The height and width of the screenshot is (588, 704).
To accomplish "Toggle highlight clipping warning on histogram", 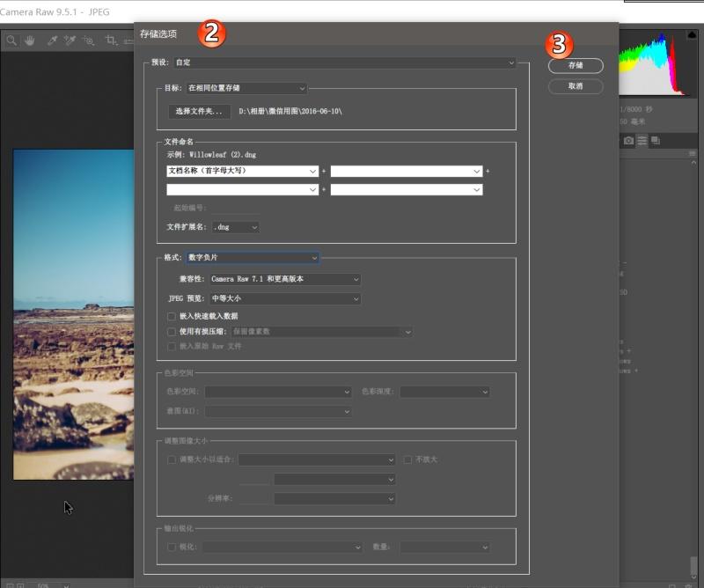I will (692, 34).
